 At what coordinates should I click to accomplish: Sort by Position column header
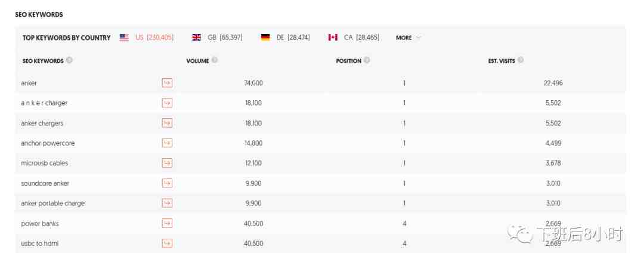349,61
